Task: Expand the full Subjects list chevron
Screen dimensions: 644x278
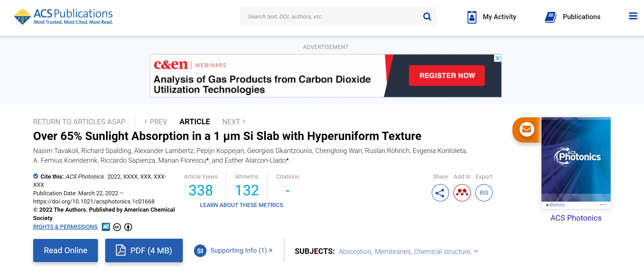Action: (x=476, y=251)
